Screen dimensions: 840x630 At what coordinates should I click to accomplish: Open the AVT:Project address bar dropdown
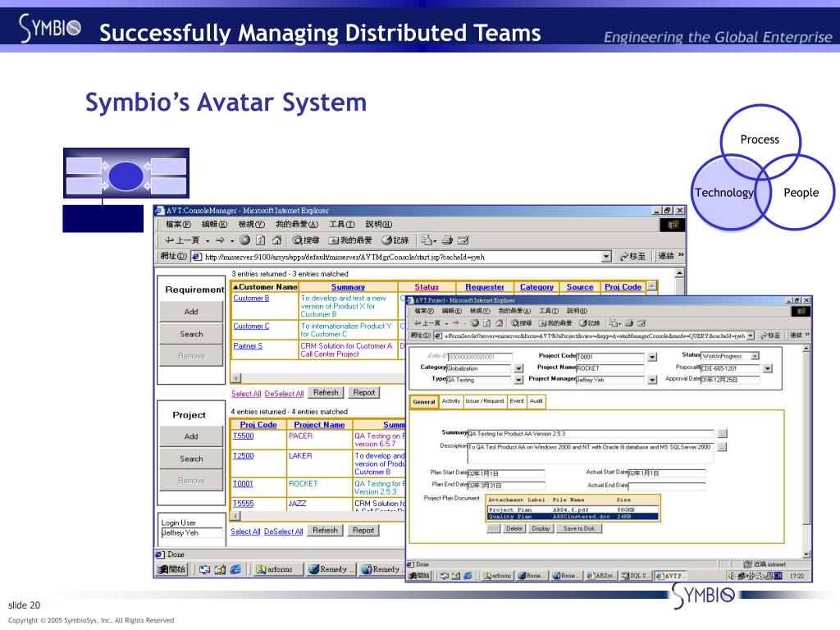(x=751, y=336)
